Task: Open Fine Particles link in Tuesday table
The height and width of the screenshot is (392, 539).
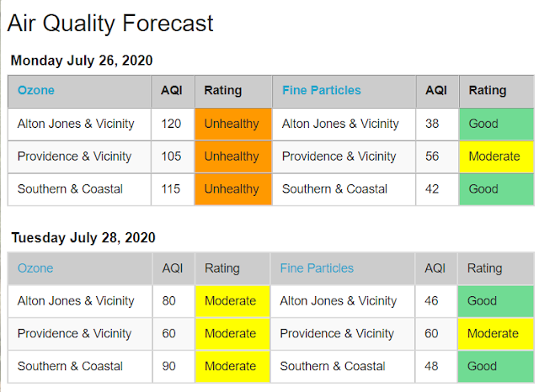Action: (317, 268)
